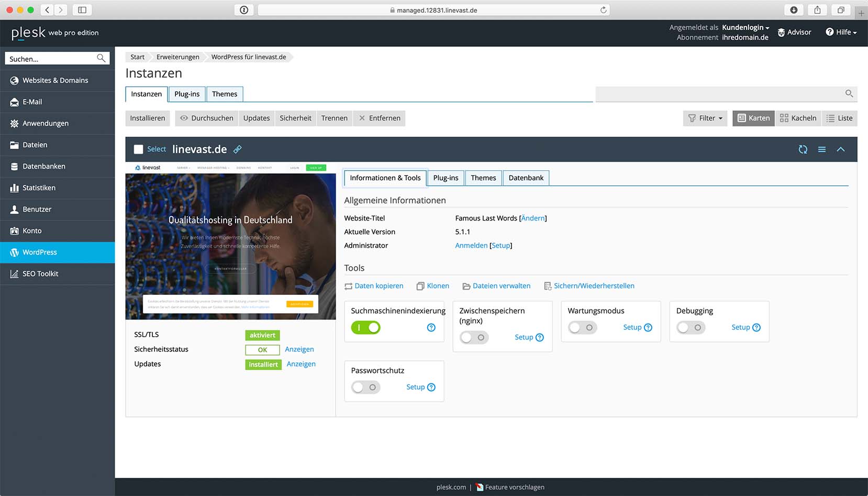This screenshot has width=868, height=496.
Task: Open Konto in sidebar
Action: tap(58, 231)
